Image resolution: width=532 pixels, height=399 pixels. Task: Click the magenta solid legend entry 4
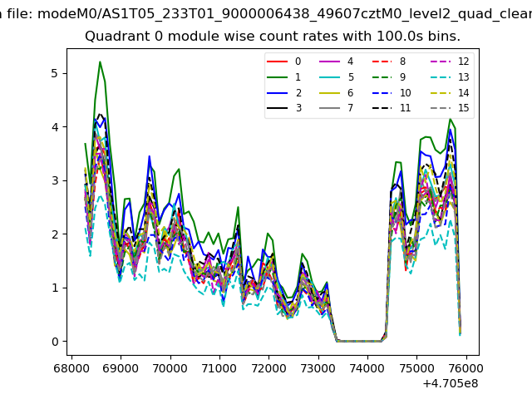337,62
